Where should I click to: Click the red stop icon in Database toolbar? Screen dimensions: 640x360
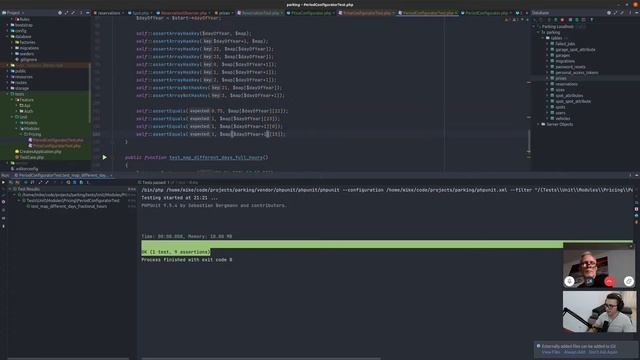pos(562,20)
